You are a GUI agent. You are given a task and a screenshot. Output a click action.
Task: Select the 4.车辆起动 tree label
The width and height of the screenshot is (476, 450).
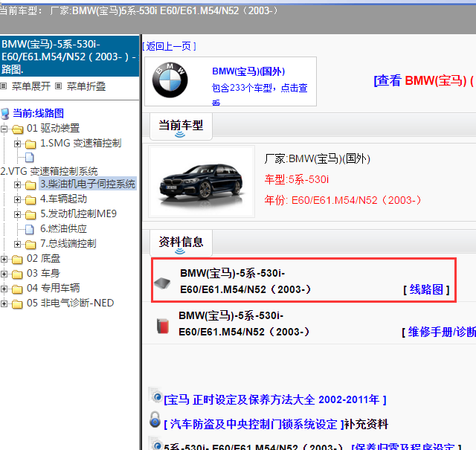(63, 199)
